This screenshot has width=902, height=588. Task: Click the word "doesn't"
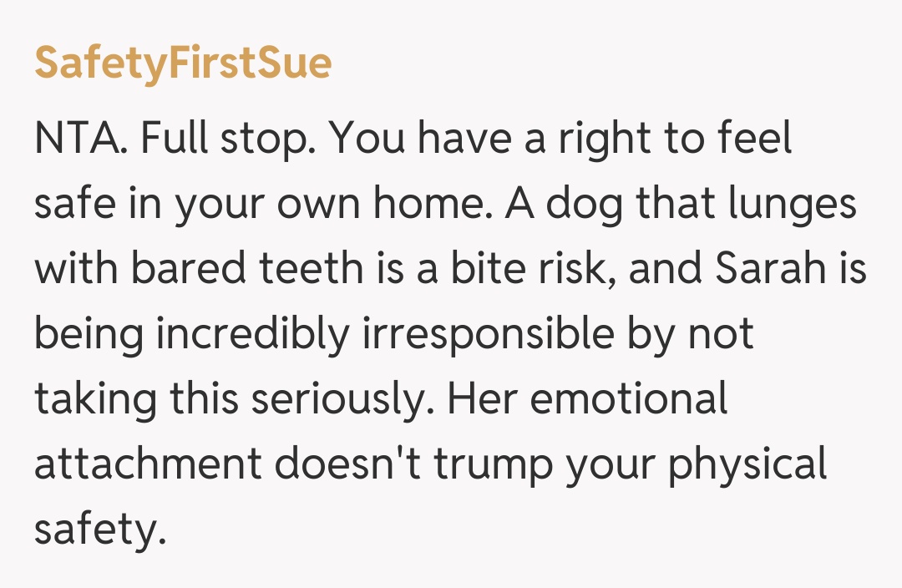pos(348,462)
